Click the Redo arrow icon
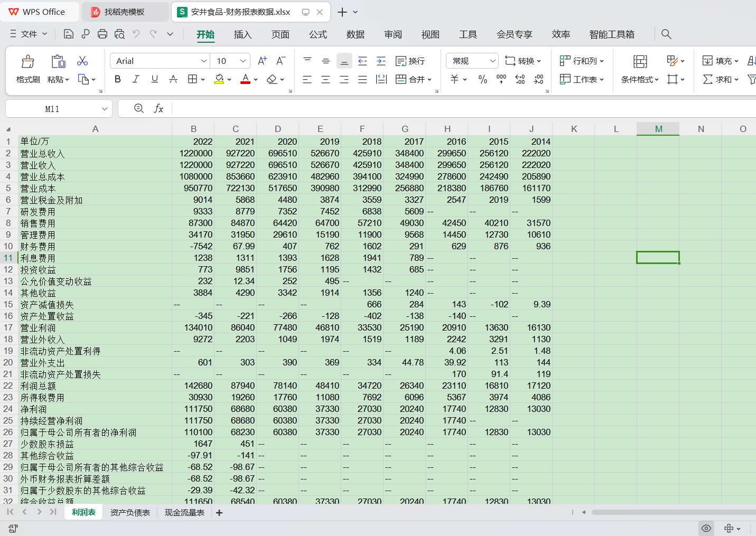The width and height of the screenshot is (756, 536). pyautogui.click(x=153, y=34)
